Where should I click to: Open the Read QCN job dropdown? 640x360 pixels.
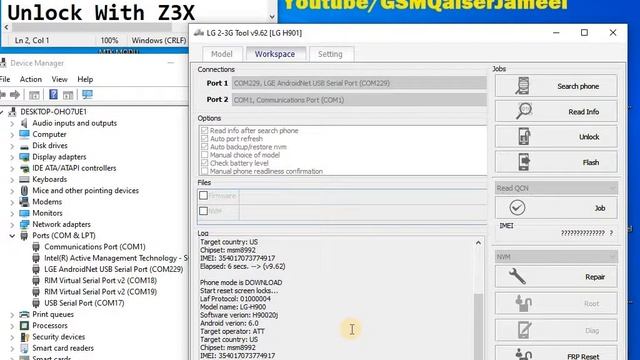coord(556,188)
